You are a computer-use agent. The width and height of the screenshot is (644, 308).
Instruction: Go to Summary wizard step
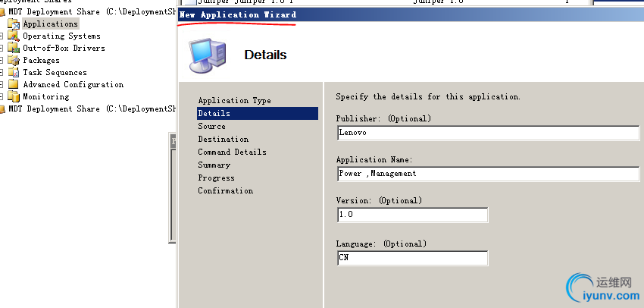[214, 165]
